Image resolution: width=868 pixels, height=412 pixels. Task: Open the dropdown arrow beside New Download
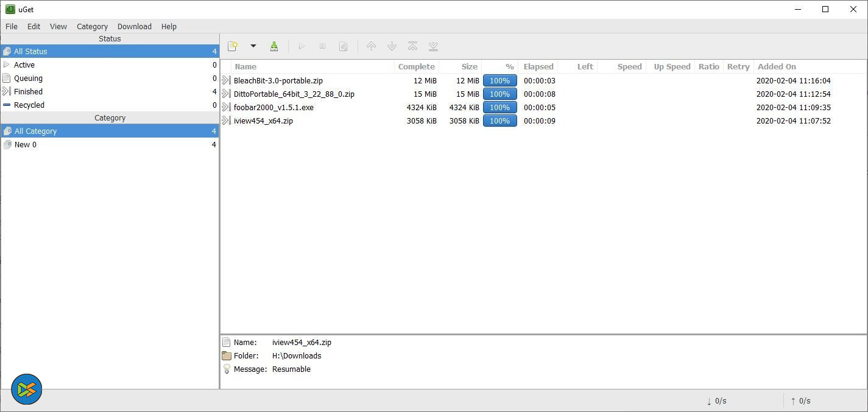pyautogui.click(x=253, y=46)
